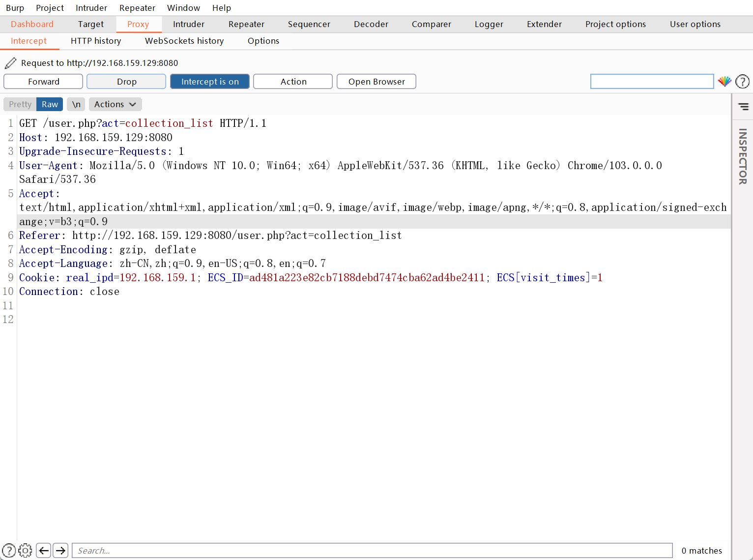This screenshot has height=560, width=753.
Task: Click the pencil edit target icon
Action: pos(10,63)
